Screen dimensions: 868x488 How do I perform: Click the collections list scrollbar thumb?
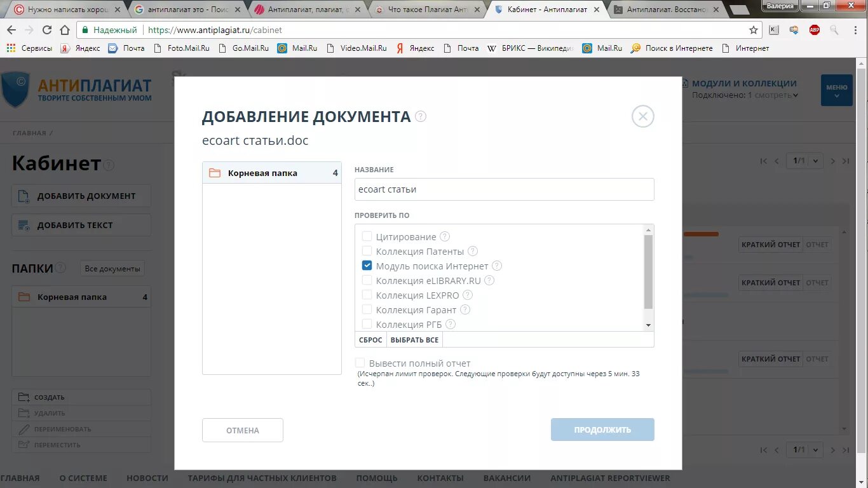[x=648, y=272]
